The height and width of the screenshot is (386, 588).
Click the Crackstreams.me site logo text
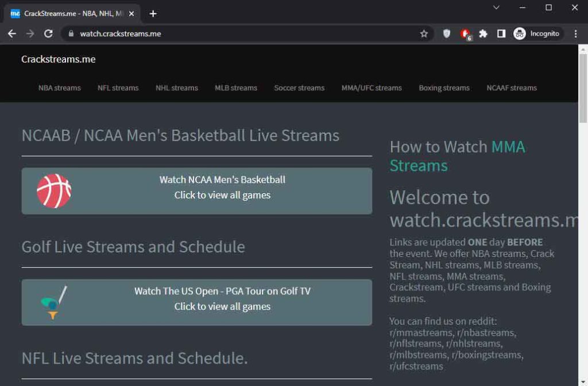pyautogui.click(x=59, y=59)
